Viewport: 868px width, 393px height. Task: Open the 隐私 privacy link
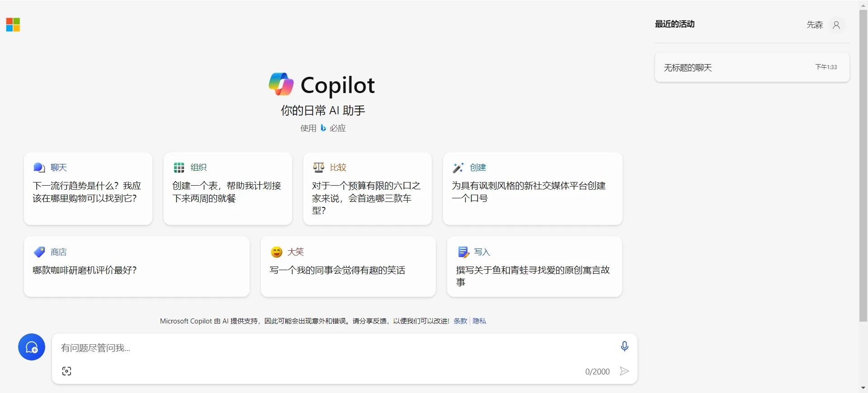click(x=479, y=321)
